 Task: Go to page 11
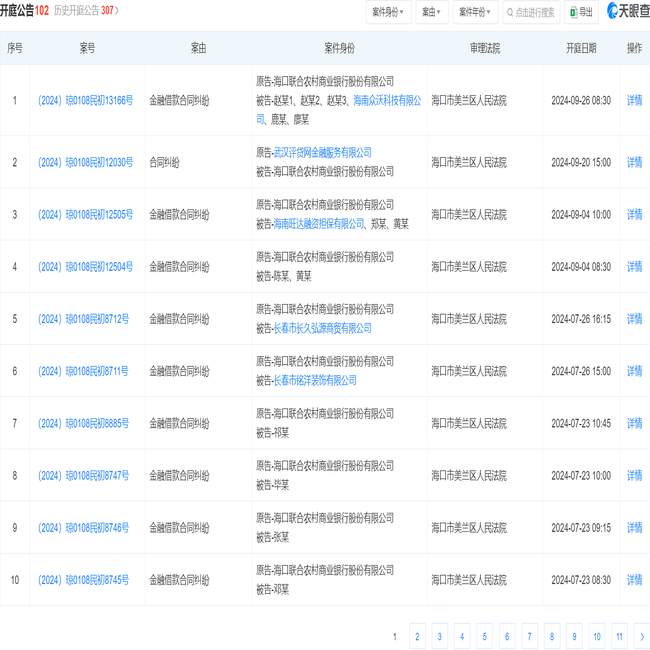(x=619, y=636)
